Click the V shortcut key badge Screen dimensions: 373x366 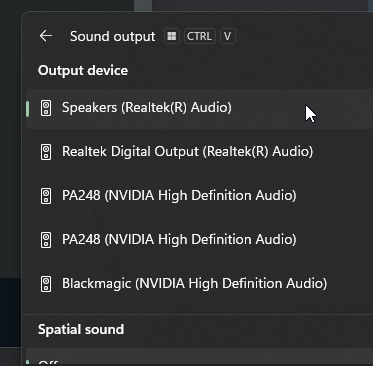(228, 36)
